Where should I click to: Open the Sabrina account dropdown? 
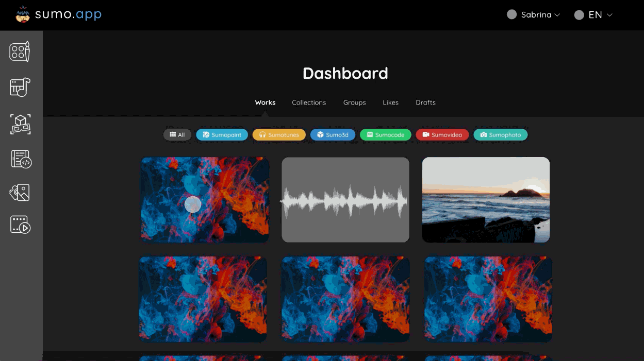click(x=534, y=15)
